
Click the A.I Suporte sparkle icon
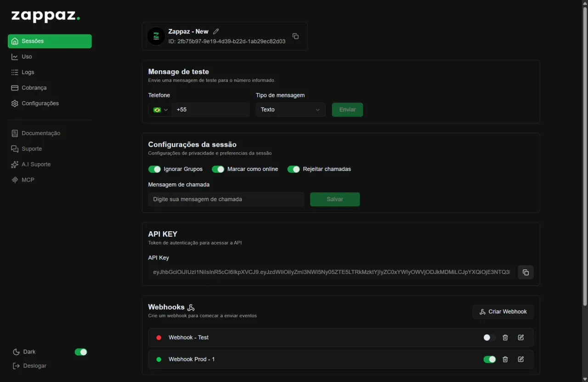click(15, 165)
